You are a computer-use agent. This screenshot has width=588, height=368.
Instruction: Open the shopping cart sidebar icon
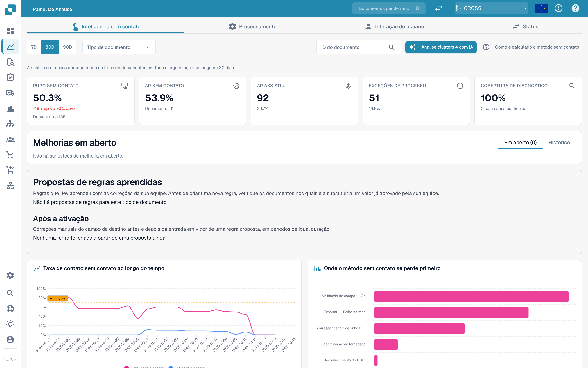tap(10, 155)
